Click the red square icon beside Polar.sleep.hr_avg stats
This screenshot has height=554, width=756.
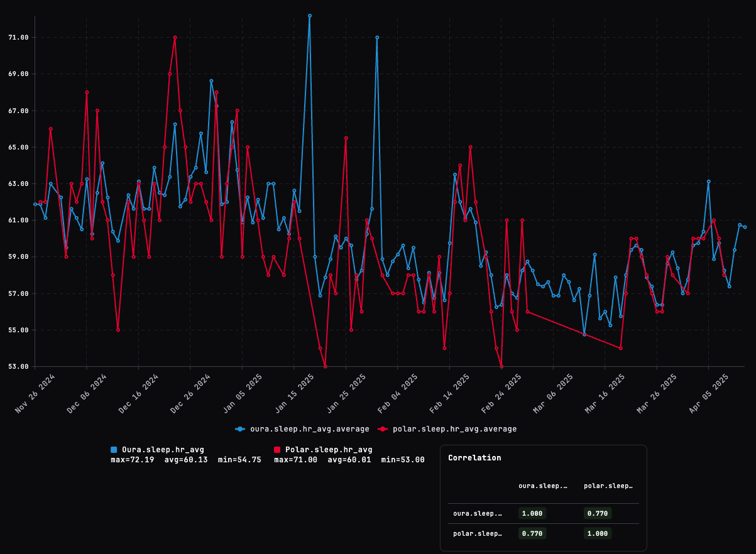click(x=277, y=450)
